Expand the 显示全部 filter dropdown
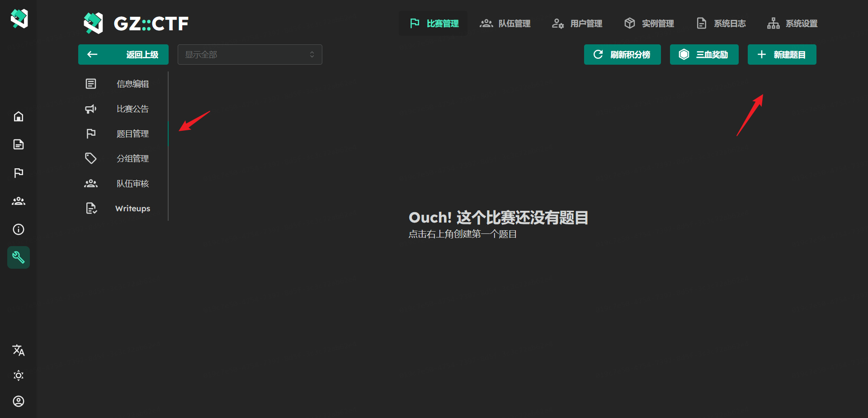This screenshot has width=868, height=418. (250, 55)
